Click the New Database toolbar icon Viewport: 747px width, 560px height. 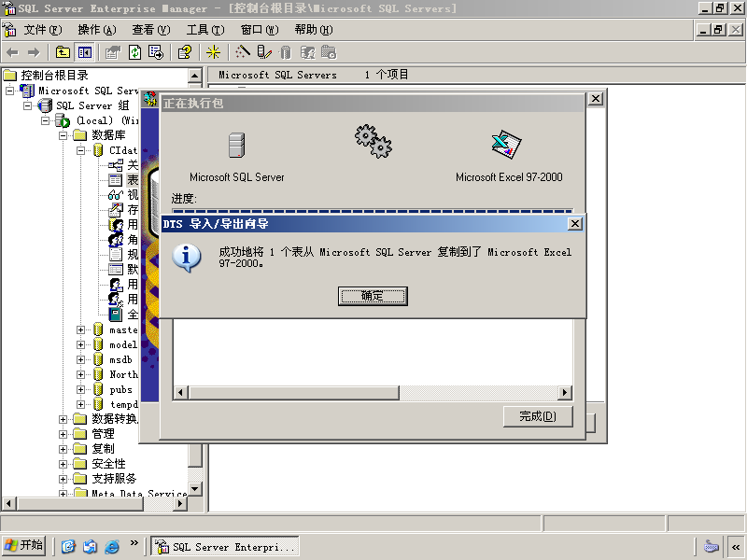[285, 52]
